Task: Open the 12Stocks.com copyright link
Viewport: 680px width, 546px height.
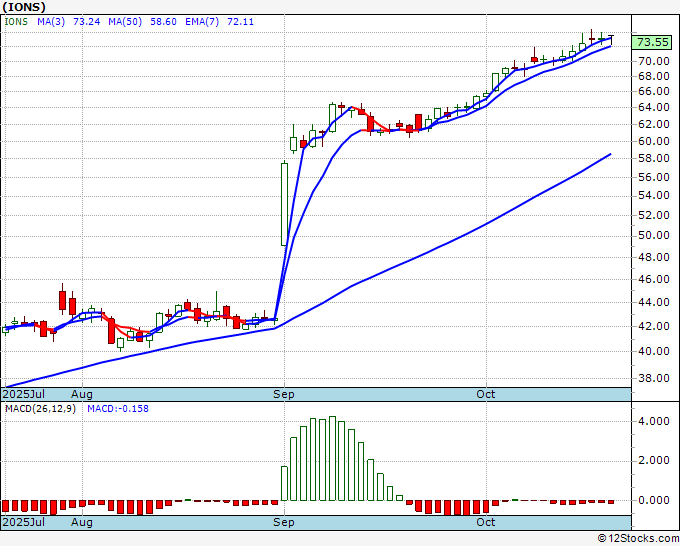Action: pos(638,539)
